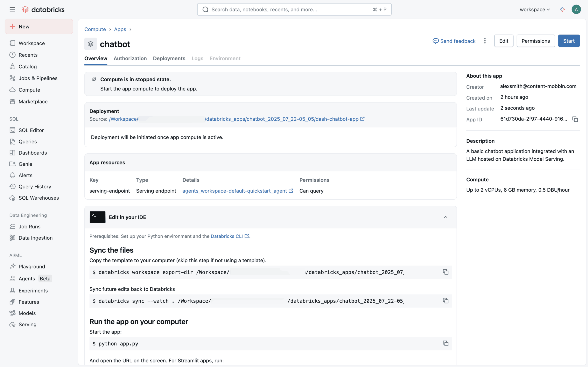
Task: Collapse the Edit in your IDE section
Action: pyautogui.click(x=445, y=217)
